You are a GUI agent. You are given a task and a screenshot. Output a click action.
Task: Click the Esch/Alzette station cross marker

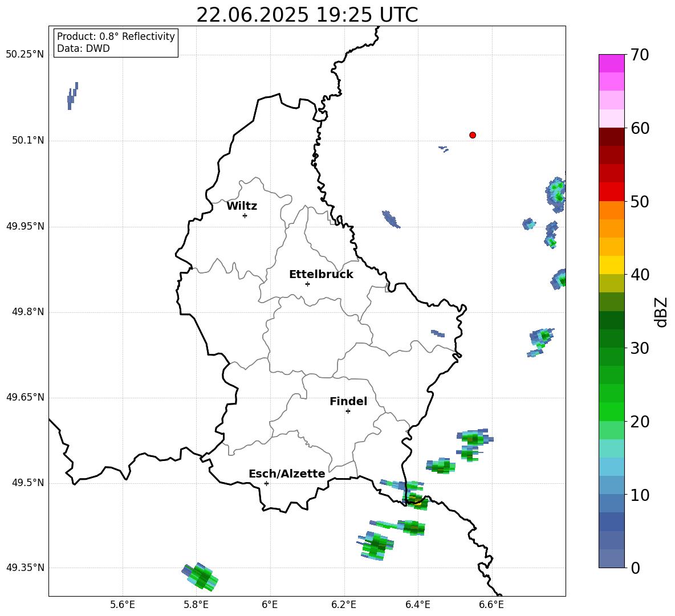tap(266, 483)
